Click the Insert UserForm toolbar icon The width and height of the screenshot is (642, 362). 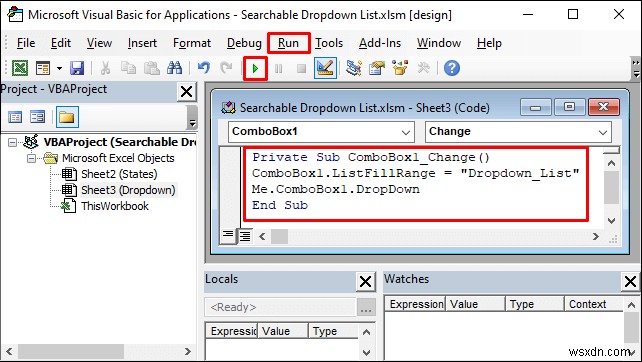[43, 68]
